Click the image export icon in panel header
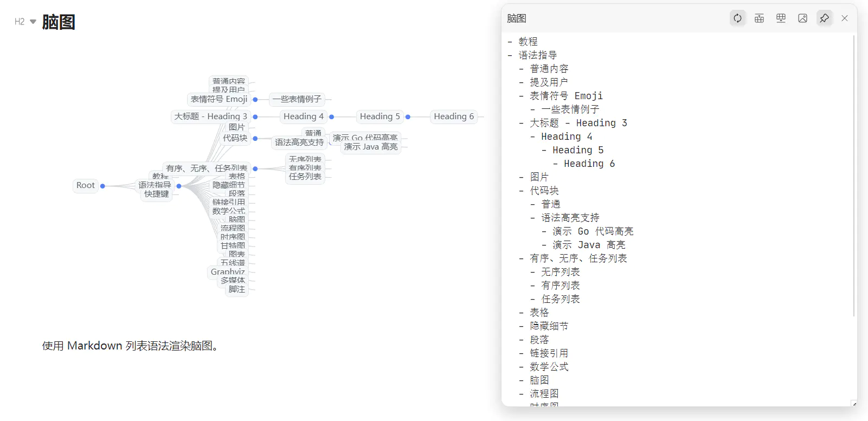 coord(802,18)
